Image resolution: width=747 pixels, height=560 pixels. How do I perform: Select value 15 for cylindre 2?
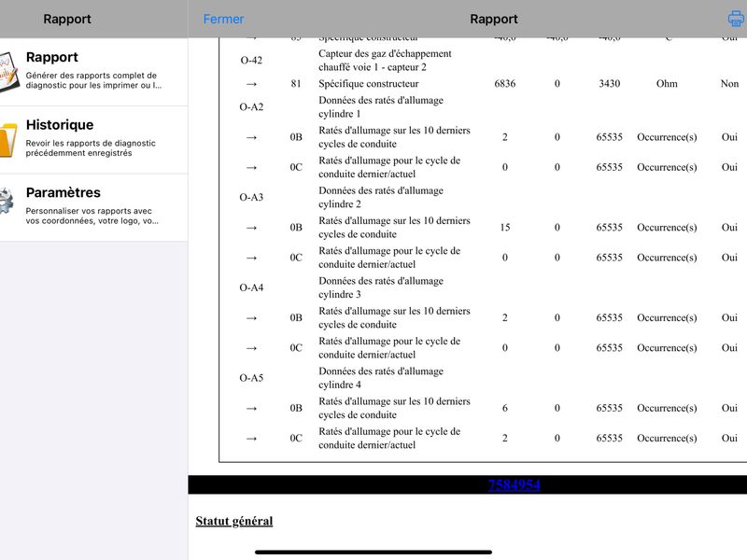[x=505, y=227]
